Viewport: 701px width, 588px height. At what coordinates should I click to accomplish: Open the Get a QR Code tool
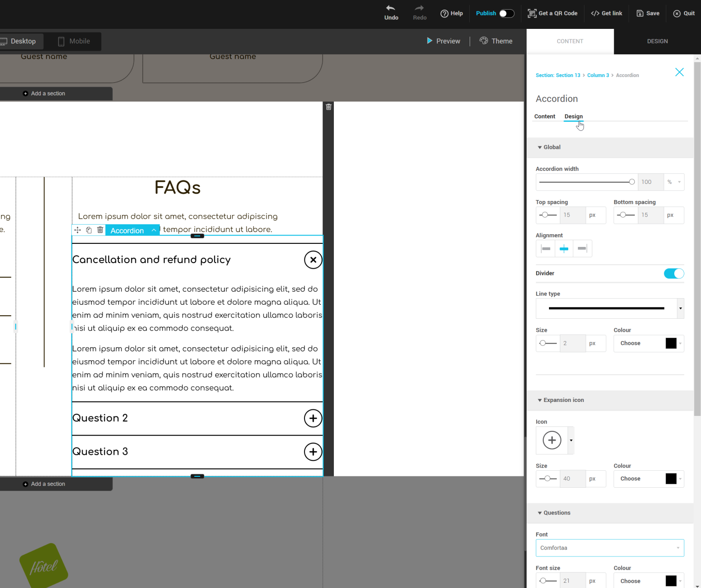coord(552,13)
